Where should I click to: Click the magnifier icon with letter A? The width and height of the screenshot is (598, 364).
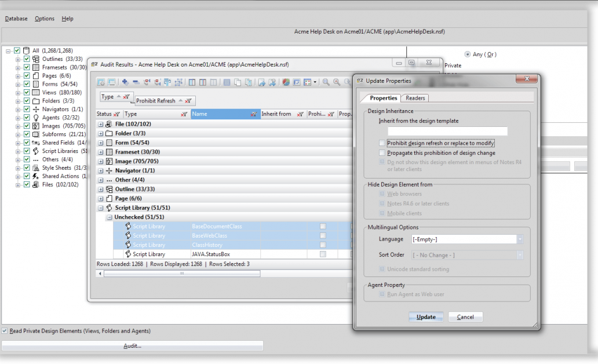tap(337, 82)
